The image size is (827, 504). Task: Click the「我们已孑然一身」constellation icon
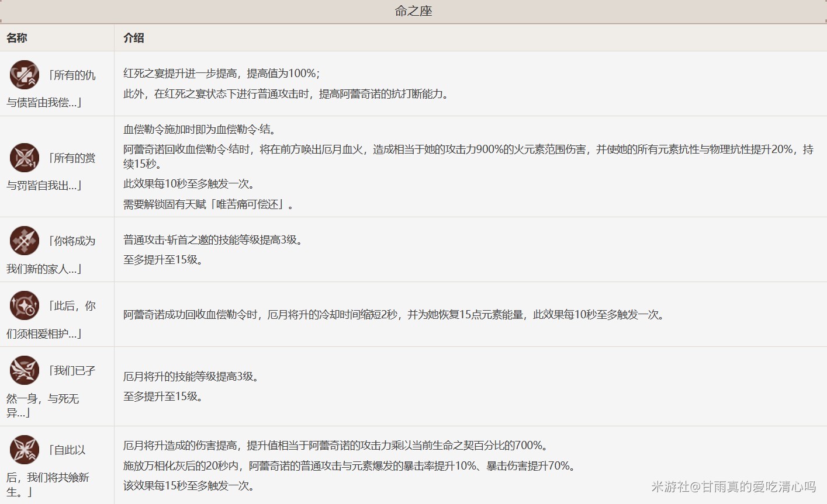[25, 370]
